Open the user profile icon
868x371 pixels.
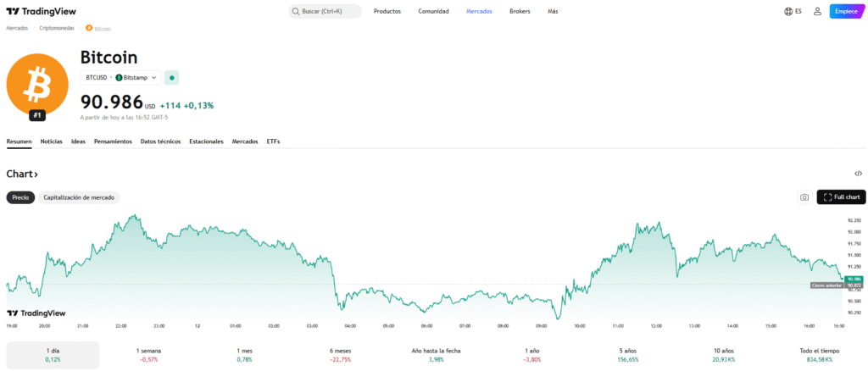click(817, 12)
